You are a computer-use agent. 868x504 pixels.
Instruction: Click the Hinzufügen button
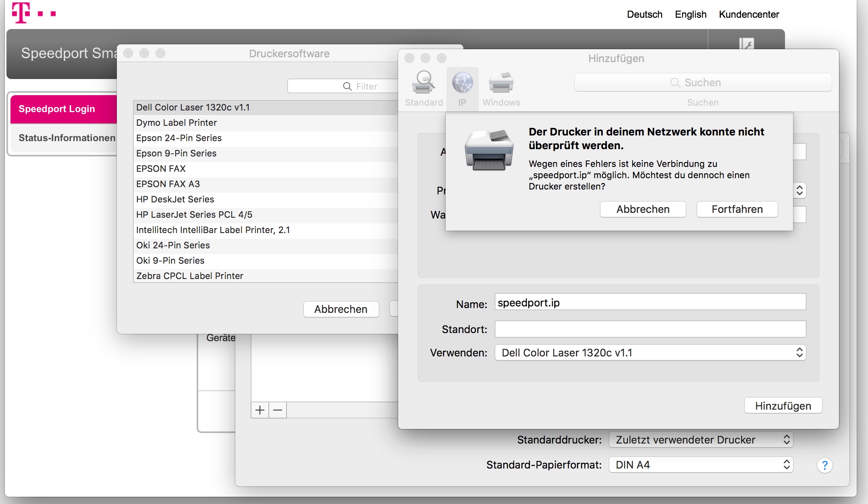[x=783, y=406]
